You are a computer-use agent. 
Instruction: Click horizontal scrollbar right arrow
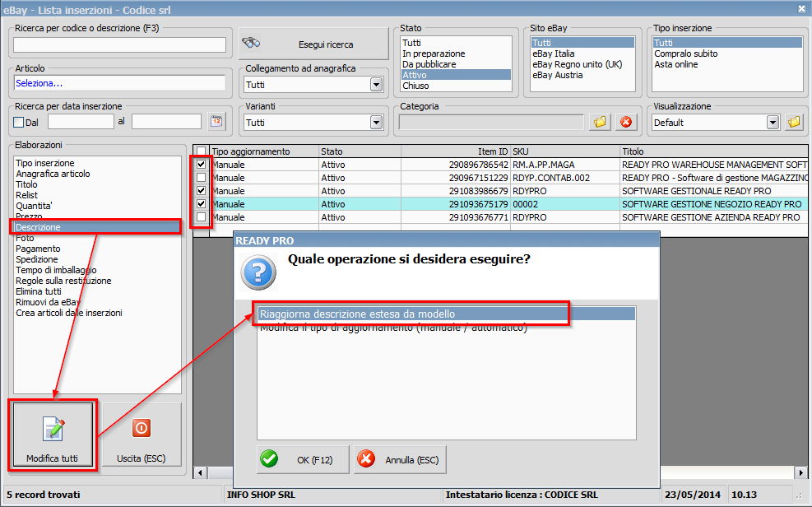800,472
